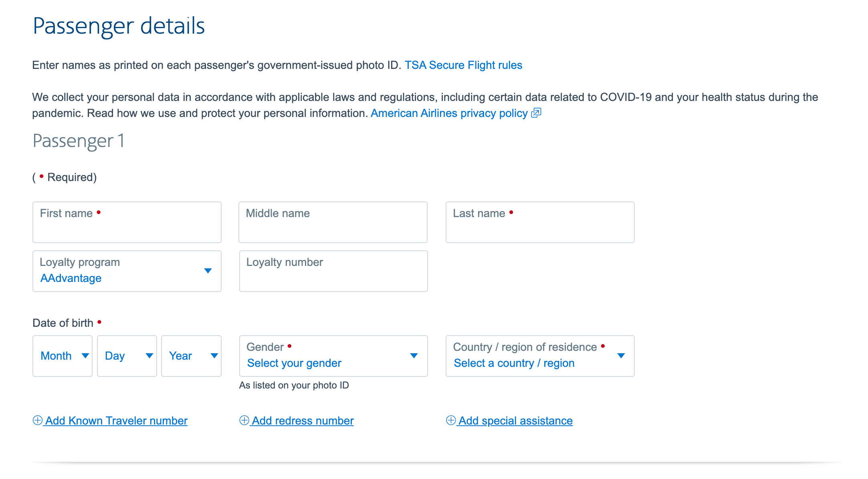Click the Country of residence arrow icon
This screenshot has height=479, width=868.
621,356
